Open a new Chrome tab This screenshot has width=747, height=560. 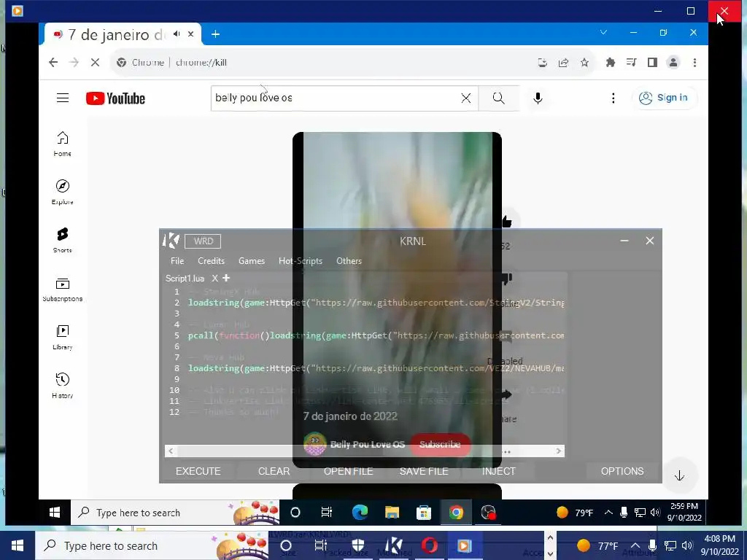(x=215, y=34)
